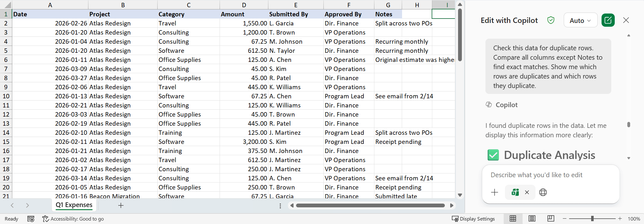
Task: Select the 1,550.00 amount cell
Action: [244, 23]
